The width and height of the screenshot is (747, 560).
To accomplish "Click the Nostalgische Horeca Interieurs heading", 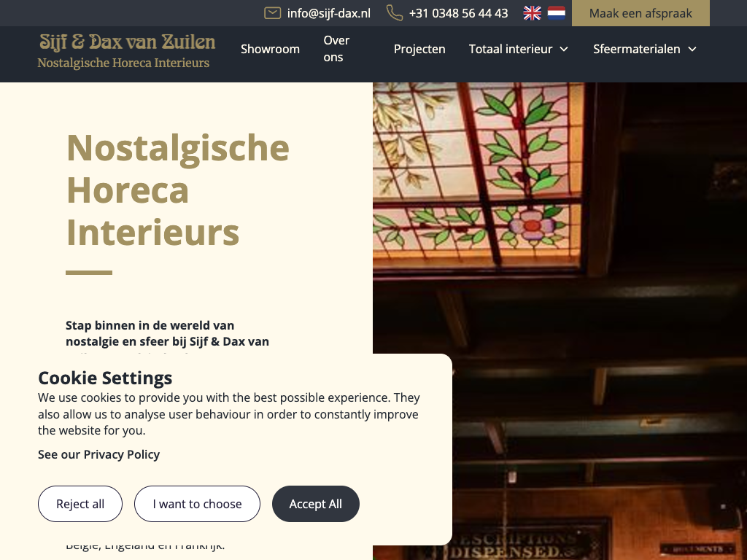I will coord(177,190).
